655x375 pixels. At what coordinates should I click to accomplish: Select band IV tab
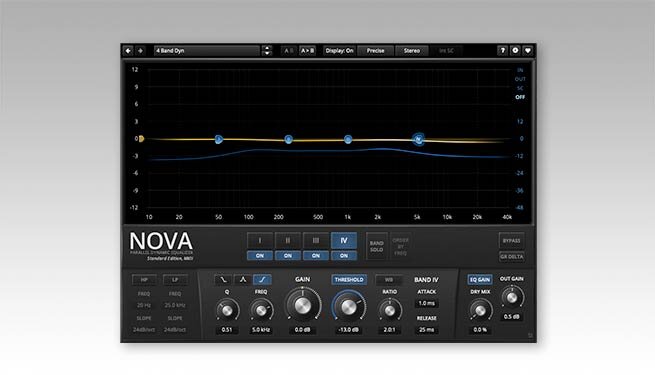344,241
